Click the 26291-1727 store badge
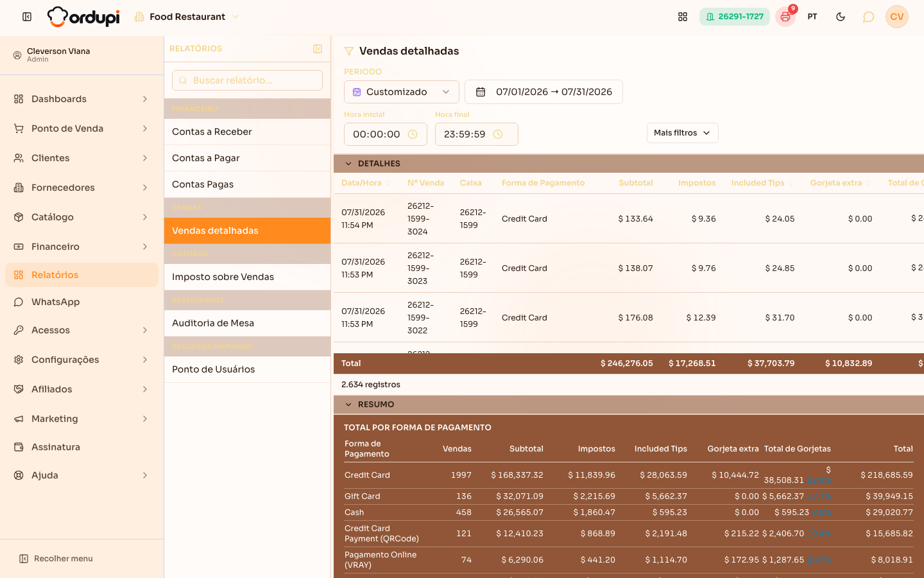The height and width of the screenshot is (578, 924). pos(735,17)
